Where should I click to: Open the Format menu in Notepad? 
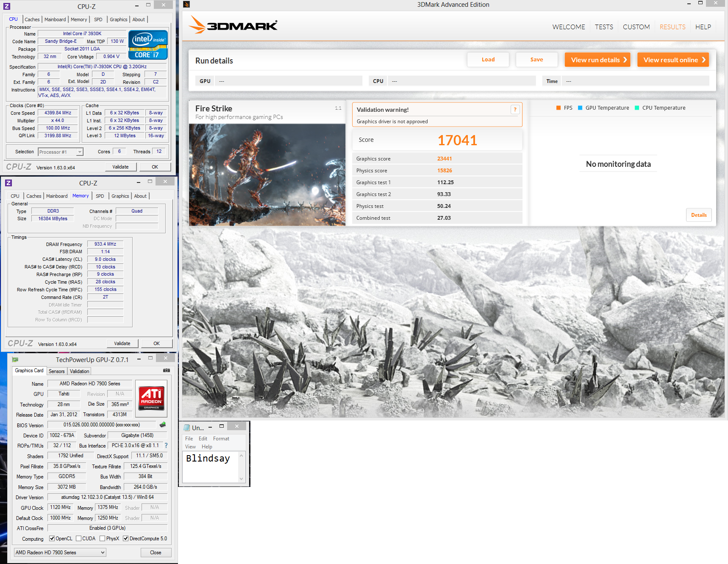[x=221, y=439]
